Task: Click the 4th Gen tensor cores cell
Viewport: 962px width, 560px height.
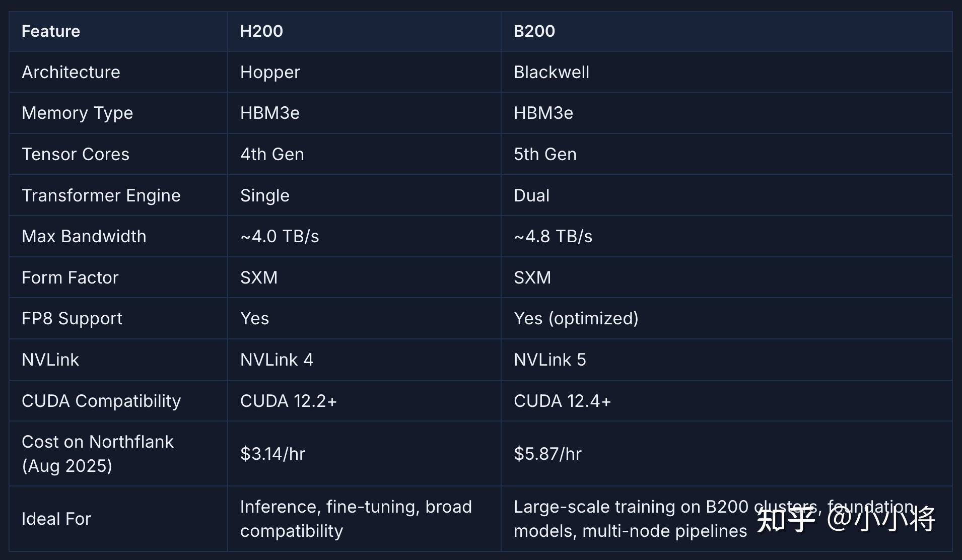Action: pyautogui.click(x=272, y=154)
